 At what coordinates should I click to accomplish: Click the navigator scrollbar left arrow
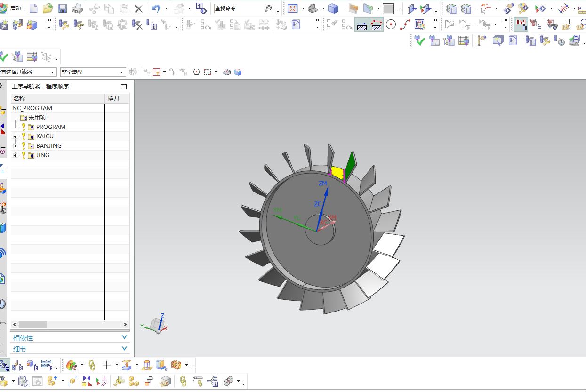(x=15, y=324)
